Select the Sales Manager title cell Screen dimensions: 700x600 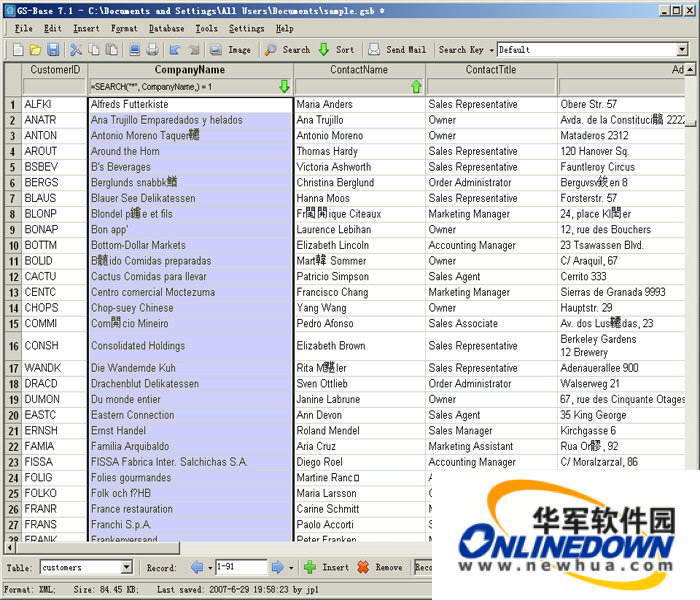point(491,430)
